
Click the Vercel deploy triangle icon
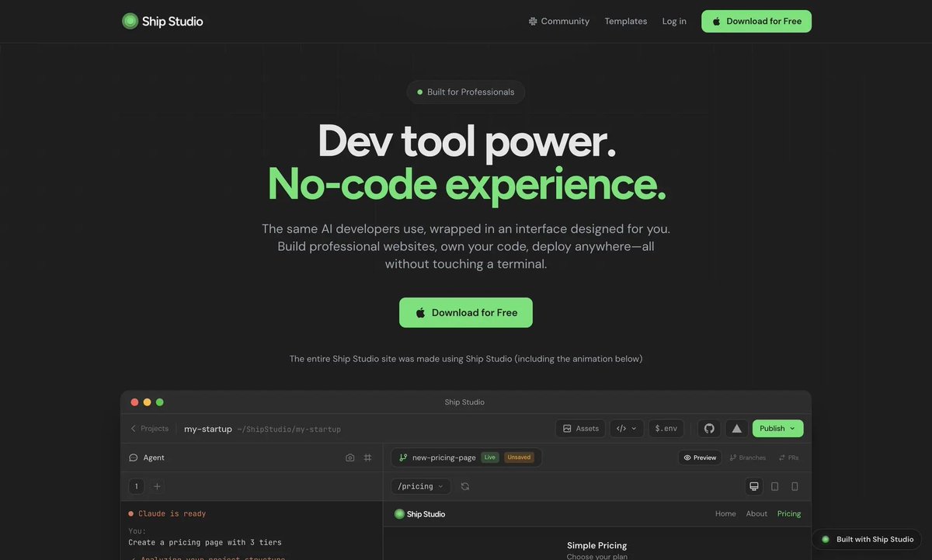click(x=736, y=428)
